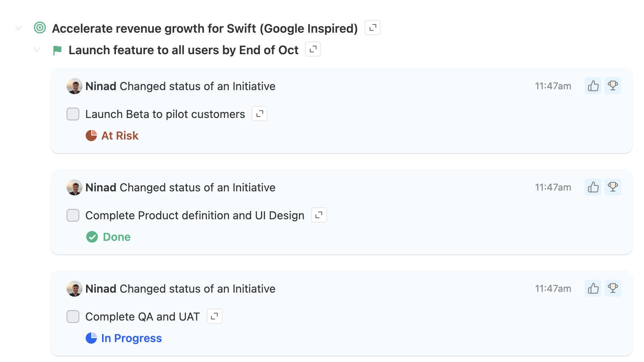Click Ninad's avatar in the Product definition card
Viewport: 644px width, 362px height.
pos(75,187)
